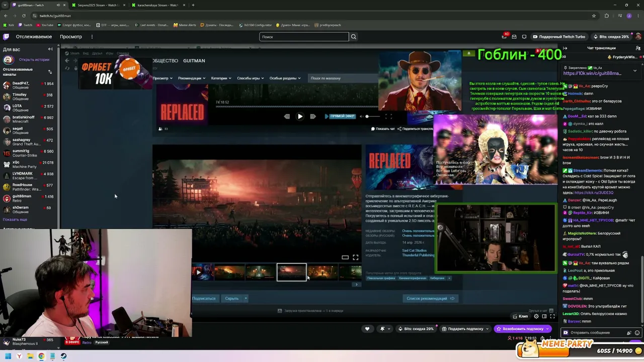The width and height of the screenshot is (644, 362).
Task: Collapse the stream chat panel
Action: (565, 48)
